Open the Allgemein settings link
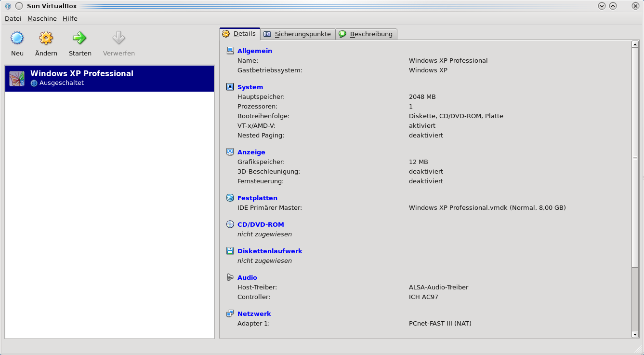This screenshot has width=644, height=355. 255,51
